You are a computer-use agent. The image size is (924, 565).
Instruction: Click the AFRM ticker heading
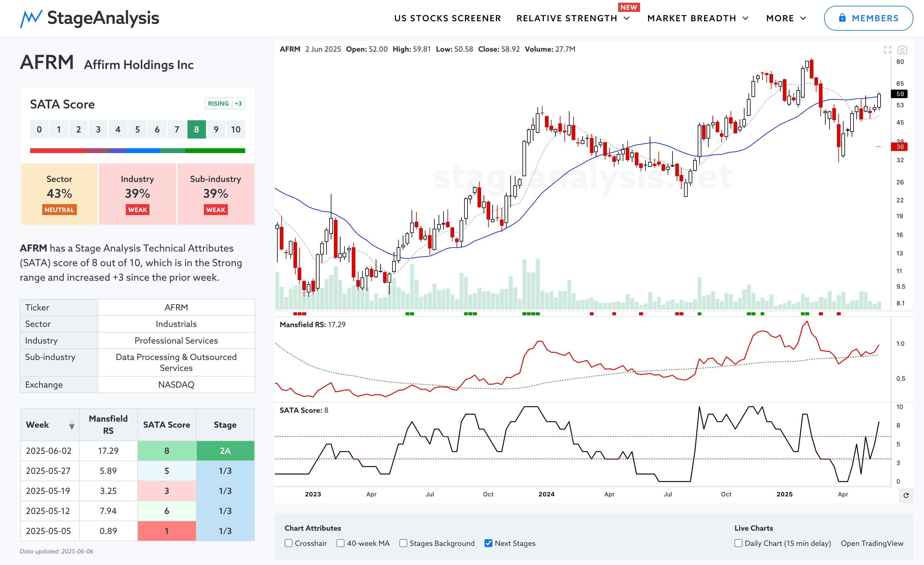47,62
